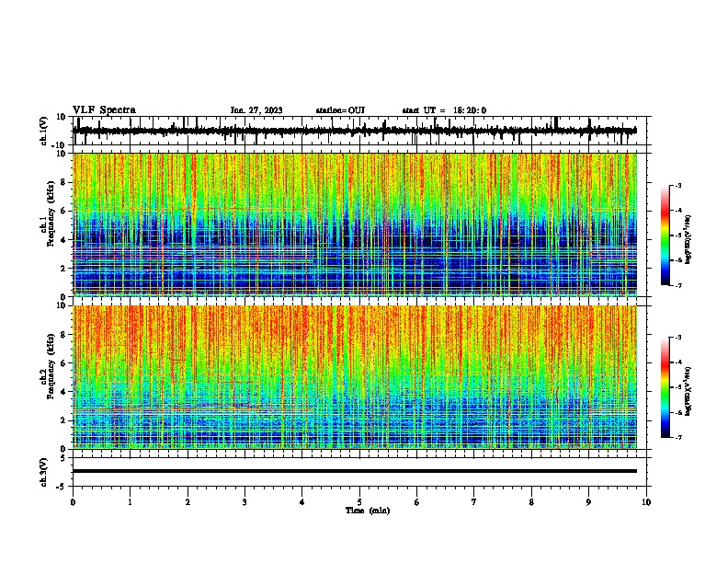Click the "-3" label on ch.1 color scale
The image size is (728, 563).
pos(677,185)
